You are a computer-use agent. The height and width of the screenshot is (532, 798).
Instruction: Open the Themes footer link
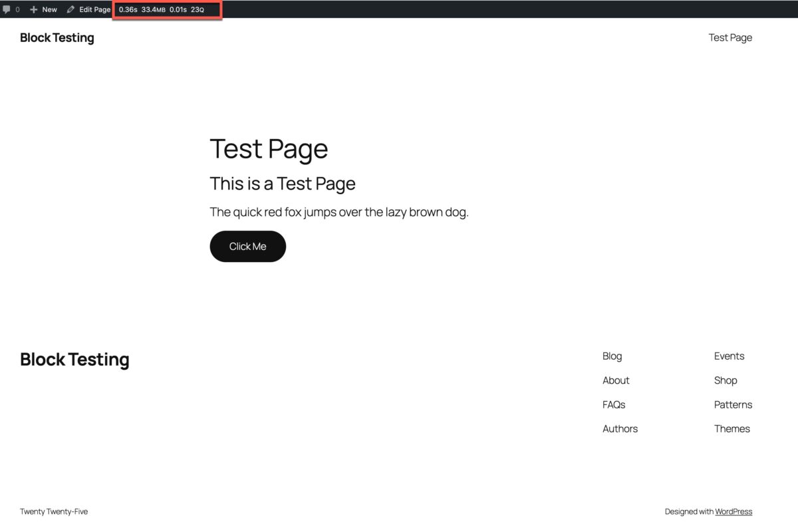tap(731, 428)
